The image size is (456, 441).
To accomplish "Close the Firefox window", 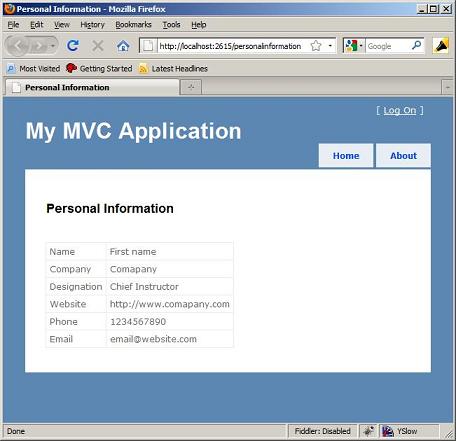I will pyautogui.click(x=446, y=9).
